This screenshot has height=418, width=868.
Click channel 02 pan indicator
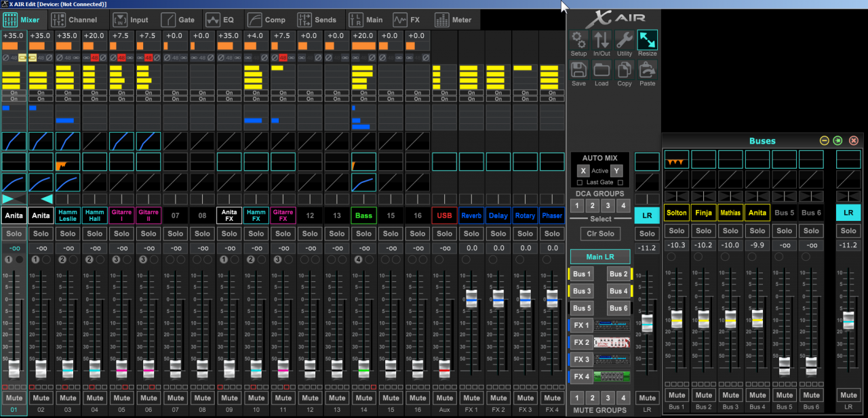pyautogui.click(x=41, y=198)
